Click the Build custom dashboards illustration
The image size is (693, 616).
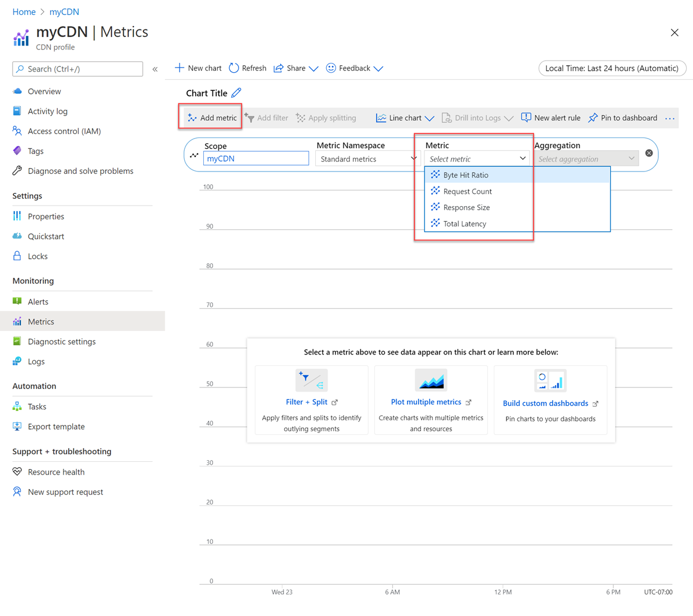tap(550, 380)
